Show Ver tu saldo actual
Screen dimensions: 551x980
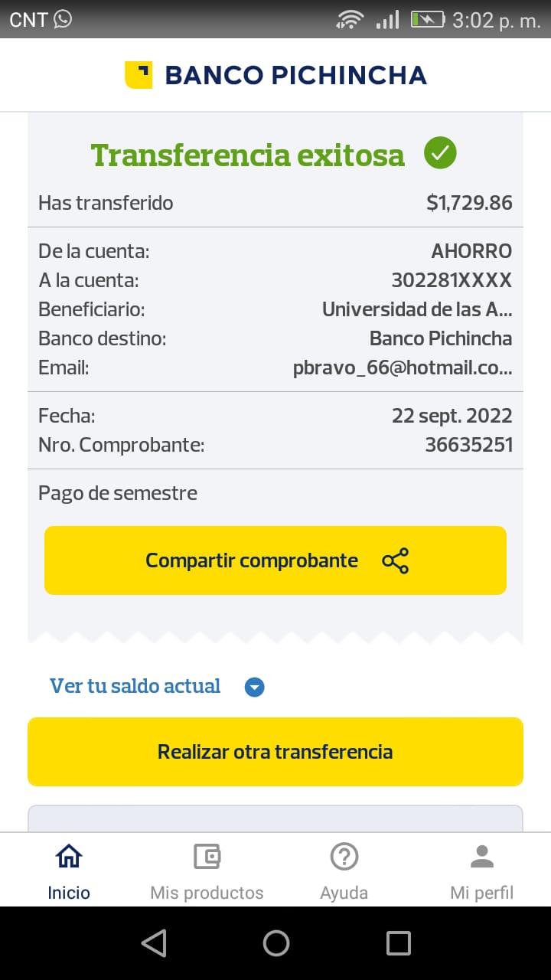click(135, 686)
